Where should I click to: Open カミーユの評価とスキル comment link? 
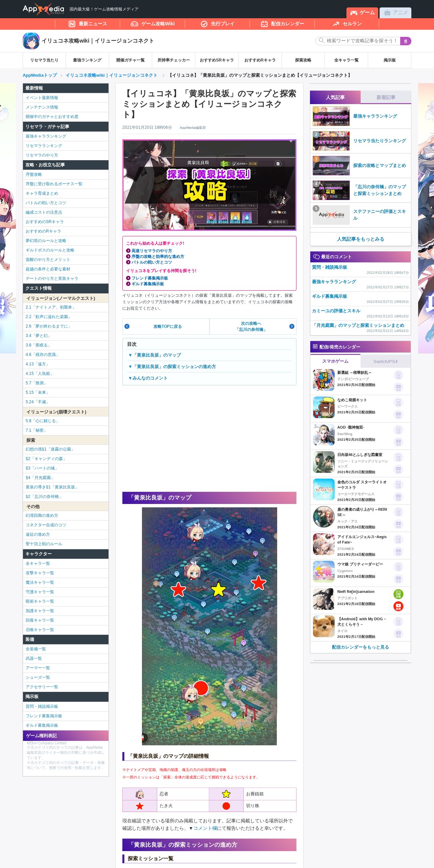coord(336,311)
